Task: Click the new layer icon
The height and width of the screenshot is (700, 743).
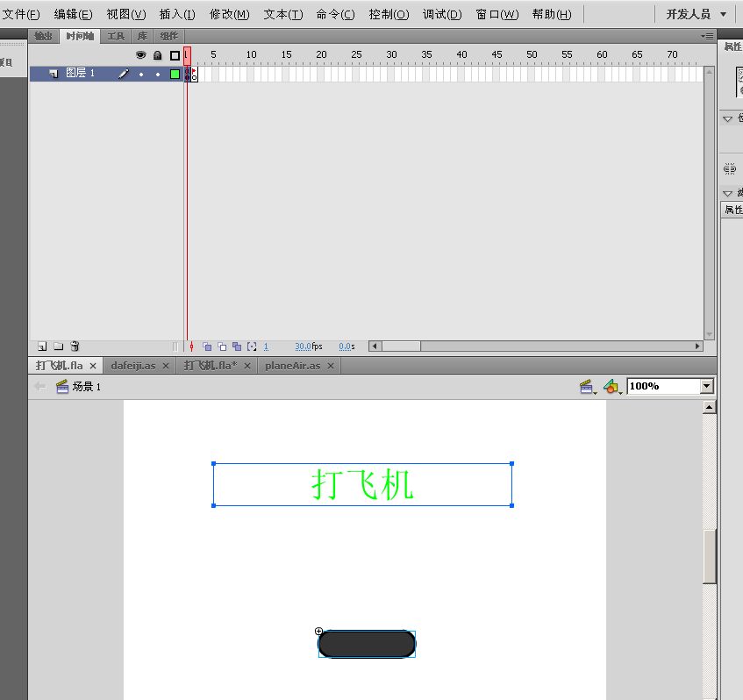Action: (42, 346)
